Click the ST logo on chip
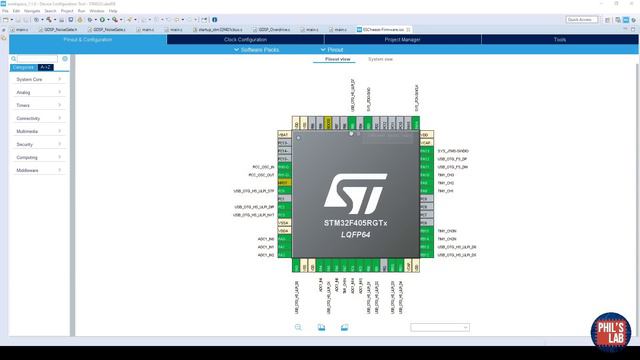Screen dimensions: 640x360 point(356,194)
